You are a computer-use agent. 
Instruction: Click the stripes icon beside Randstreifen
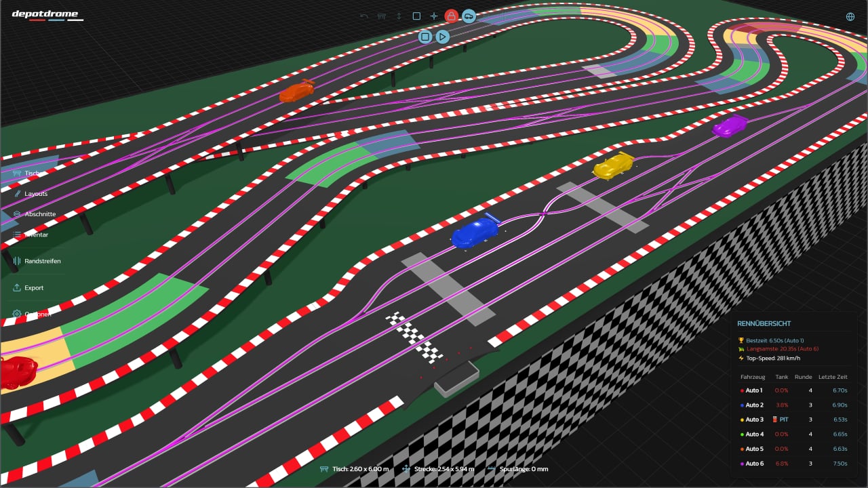[17, 261]
